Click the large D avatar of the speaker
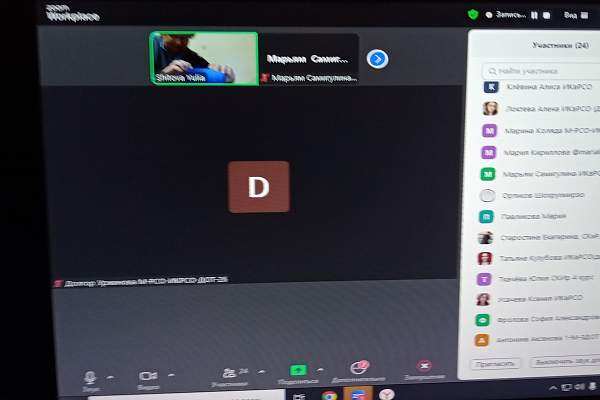 click(259, 187)
